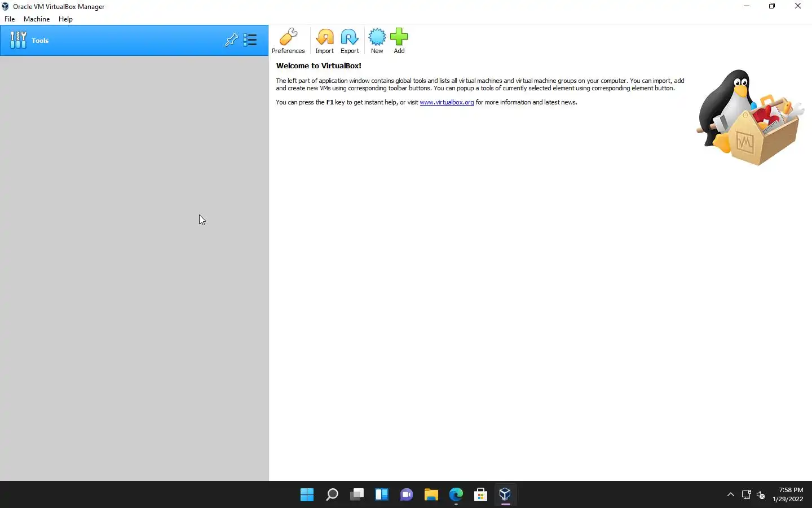This screenshot has width=812, height=508.
Task: Click the Export appliance icon
Action: pos(350,41)
